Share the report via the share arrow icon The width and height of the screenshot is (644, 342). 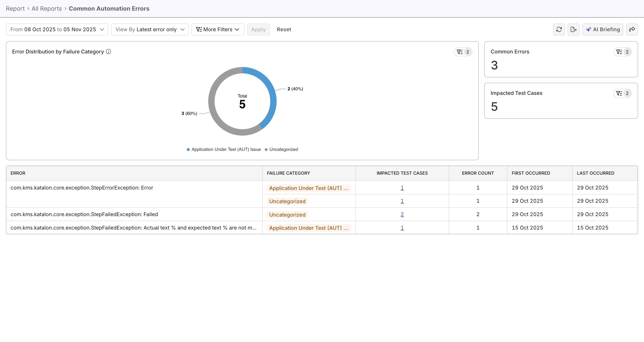tap(632, 29)
